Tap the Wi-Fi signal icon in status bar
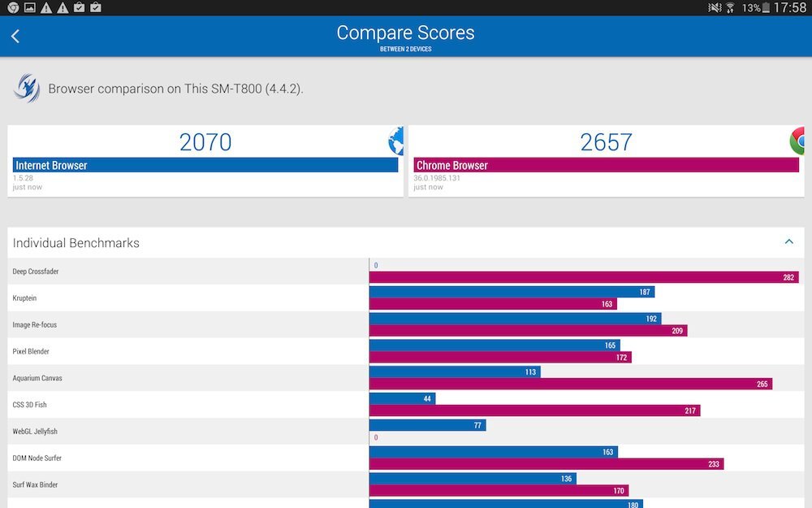The height and width of the screenshot is (508, 812). [730, 7]
